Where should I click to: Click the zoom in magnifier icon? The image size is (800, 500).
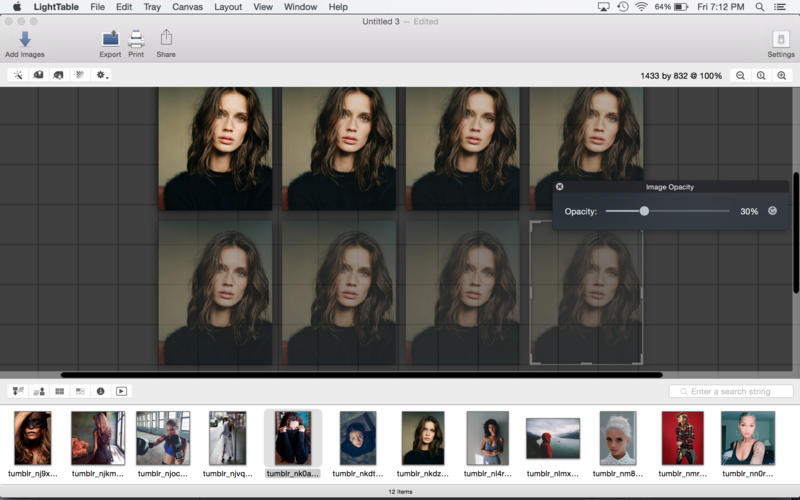(x=782, y=75)
